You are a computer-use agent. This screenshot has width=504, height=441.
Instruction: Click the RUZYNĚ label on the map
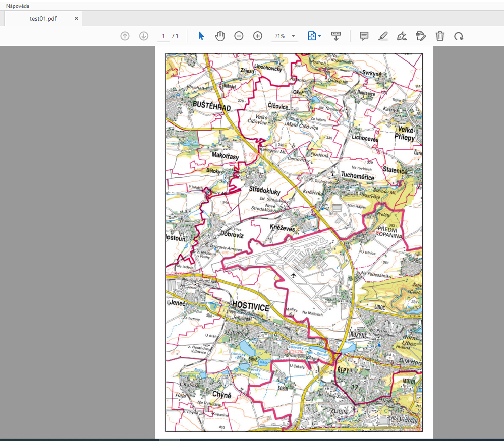tap(358, 335)
